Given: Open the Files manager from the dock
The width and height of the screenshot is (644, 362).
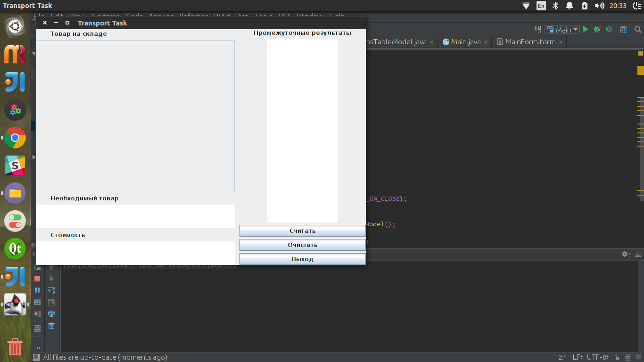Looking at the screenshot, I should pyautogui.click(x=15, y=193).
